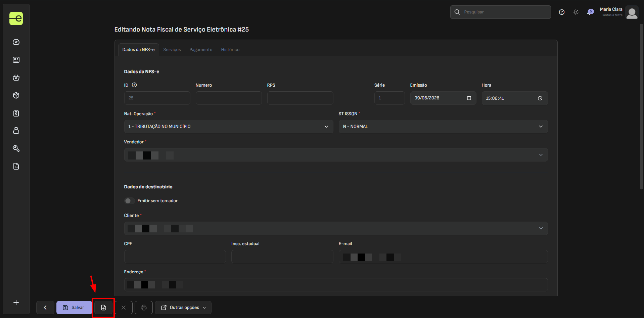
Task: Click the CPF input field
Action: (x=175, y=257)
